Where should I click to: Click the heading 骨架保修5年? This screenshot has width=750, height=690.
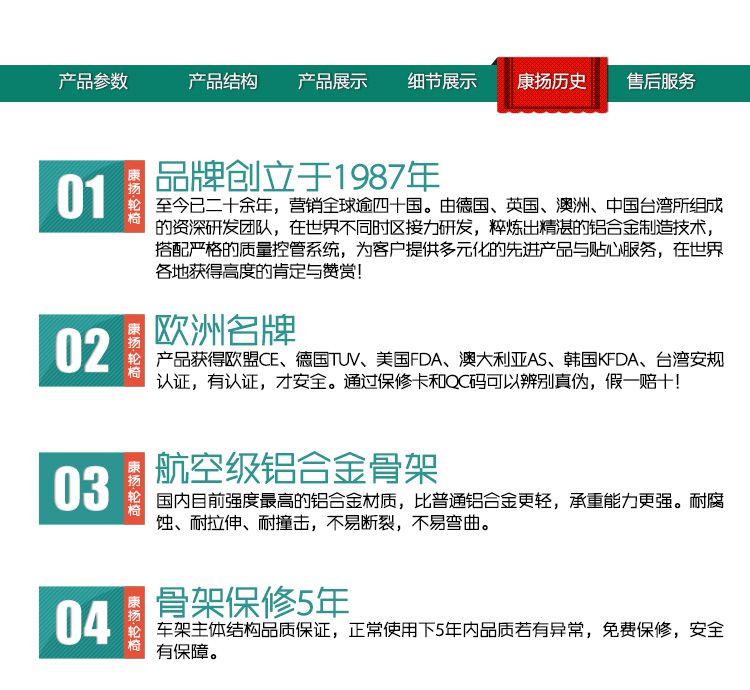[x=252, y=602]
